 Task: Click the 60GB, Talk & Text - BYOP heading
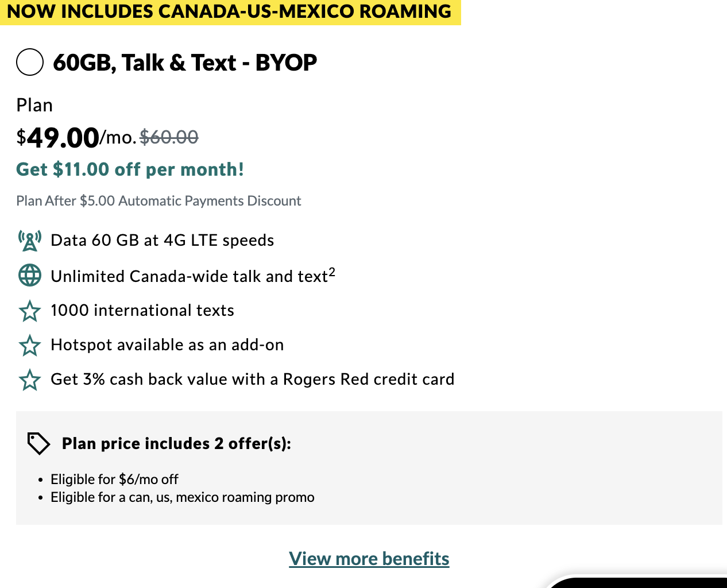[x=184, y=63]
